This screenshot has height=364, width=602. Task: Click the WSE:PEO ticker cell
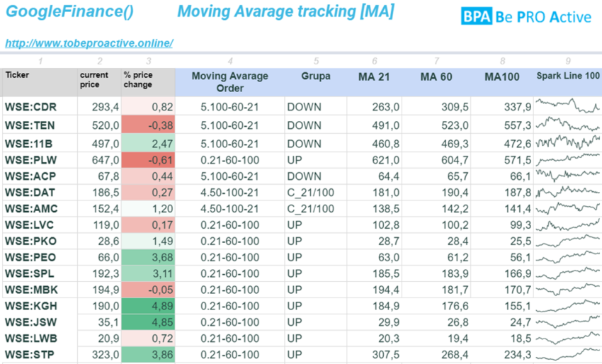coord(40,257)
